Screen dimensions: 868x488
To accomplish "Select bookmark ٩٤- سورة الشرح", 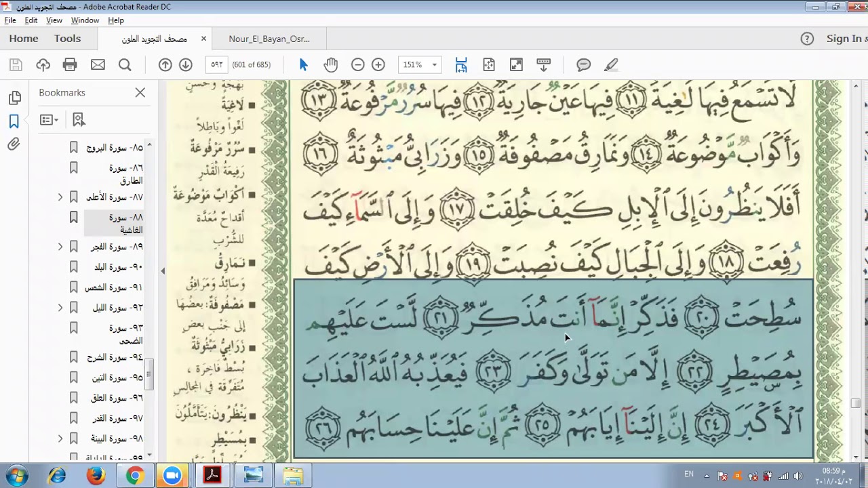I will [115, 357].
